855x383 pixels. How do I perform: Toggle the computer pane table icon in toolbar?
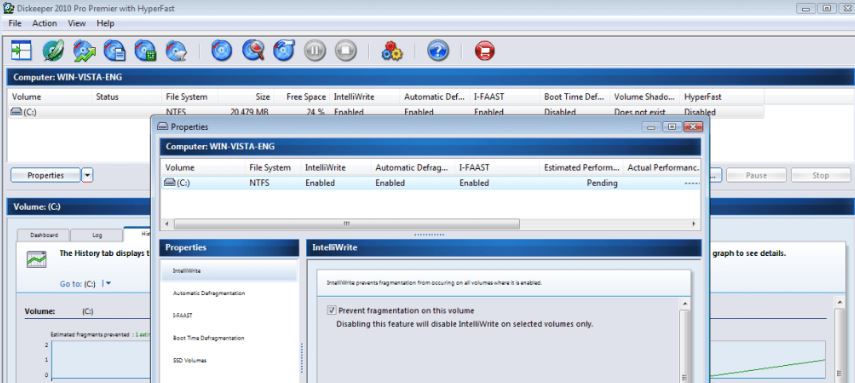click(x=21, y=51)
